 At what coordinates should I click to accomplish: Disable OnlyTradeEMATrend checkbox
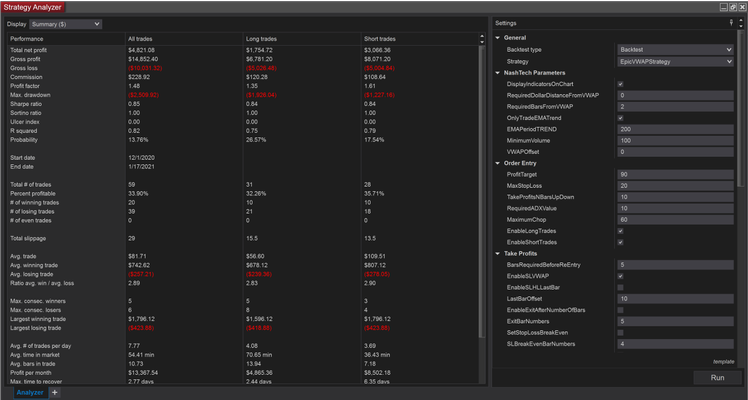622,118
